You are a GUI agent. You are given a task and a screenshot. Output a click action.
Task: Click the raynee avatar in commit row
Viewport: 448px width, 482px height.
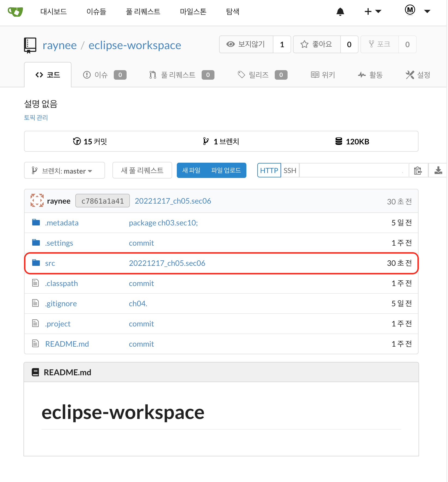(37, 201)
